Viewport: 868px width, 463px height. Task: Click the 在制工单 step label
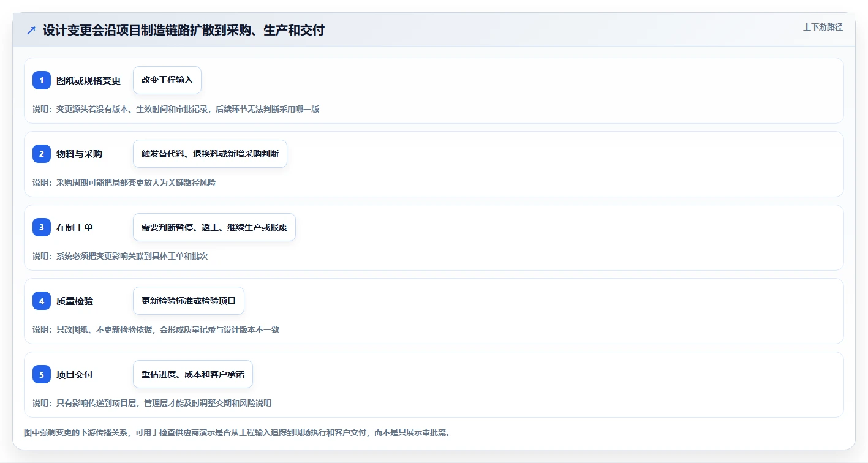coord(75,227)
